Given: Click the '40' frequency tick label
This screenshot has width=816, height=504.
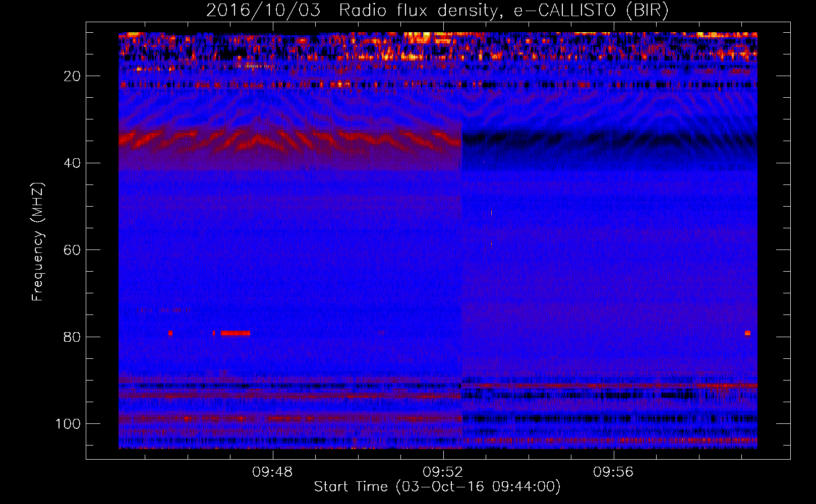Looking at the screenshot, I should click(73, 163).
